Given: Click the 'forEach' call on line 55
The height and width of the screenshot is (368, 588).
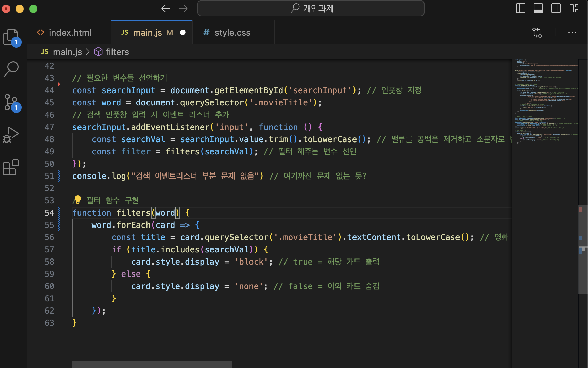Looking at the screenshot, I should pyautogui.click(x=133, y=225).
